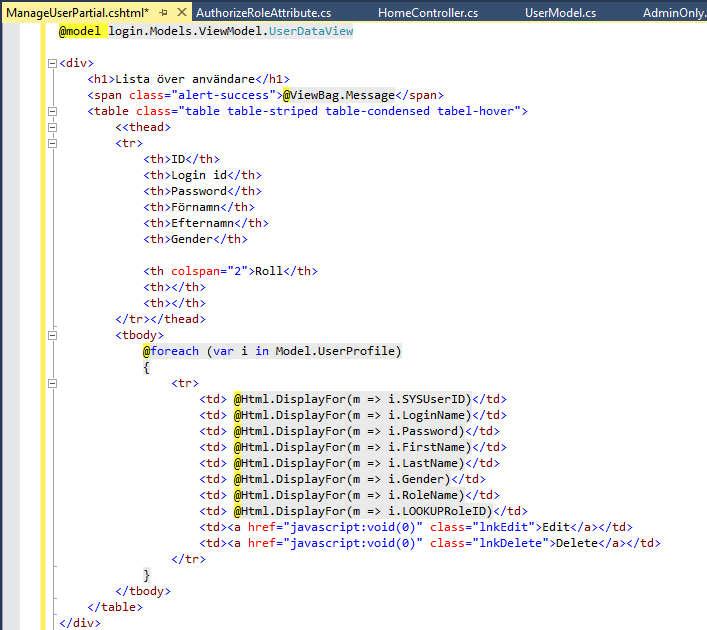
Task: Collapse the header tr block
Action: [52, 143]
